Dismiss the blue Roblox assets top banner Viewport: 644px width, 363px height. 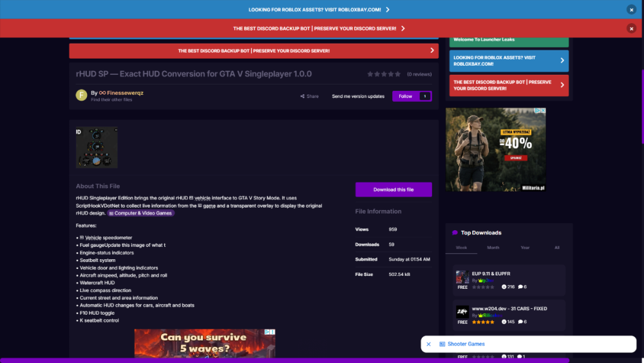click(x=631, y=10)
